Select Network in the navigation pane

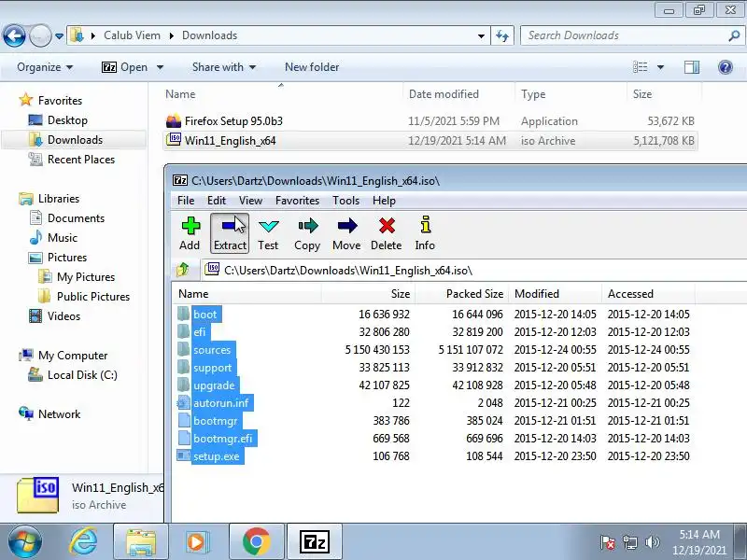click(59, 413)
